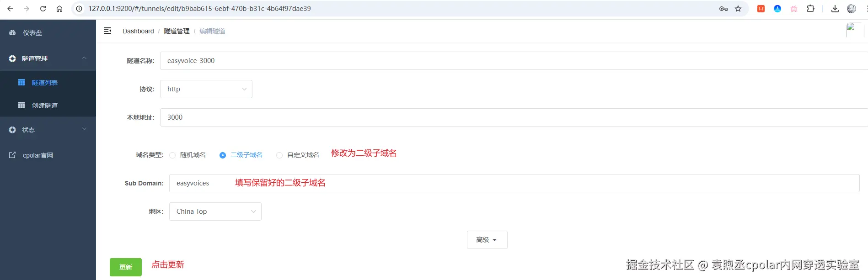
Task: Open 隧道管理 menu in the sidebar
Action: pos(48,58)
